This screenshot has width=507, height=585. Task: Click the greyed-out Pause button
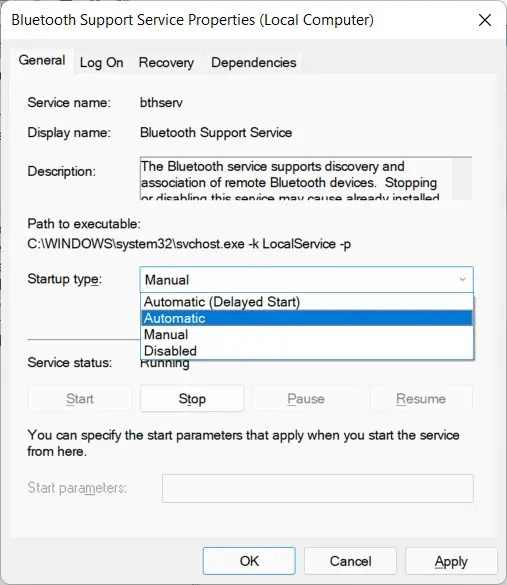pyautogui.click(x=306, y=398)
